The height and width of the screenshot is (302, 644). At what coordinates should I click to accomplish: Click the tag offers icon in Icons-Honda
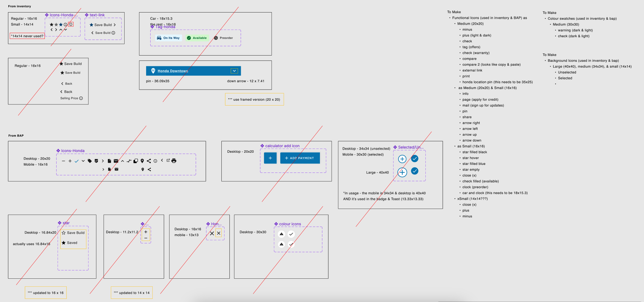(x=90, y=161)
